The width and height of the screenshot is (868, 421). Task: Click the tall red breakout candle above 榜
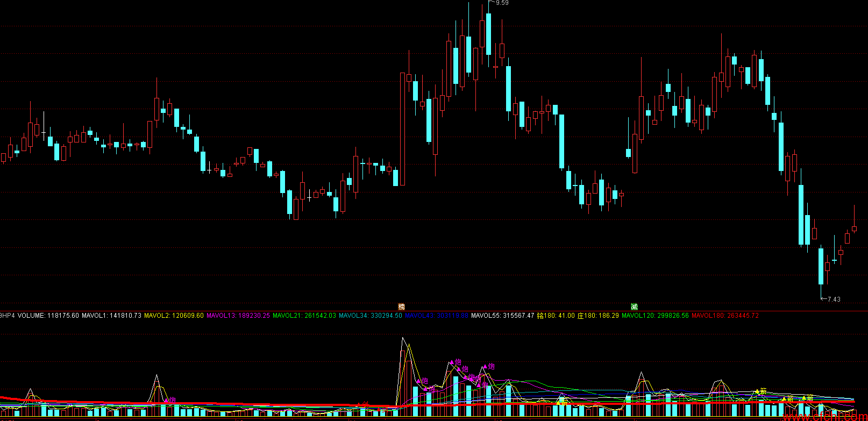coord(402,129)
